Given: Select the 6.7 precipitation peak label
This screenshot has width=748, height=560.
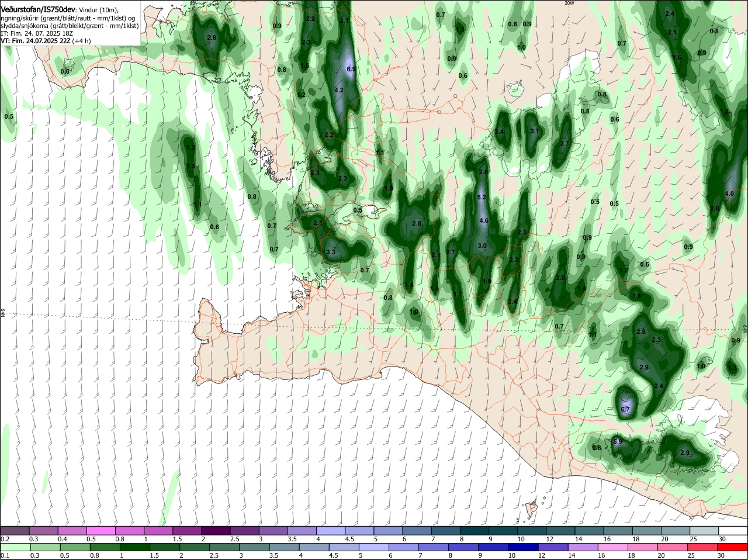Looking at the screenshot, I should click(x=625, y=410).
